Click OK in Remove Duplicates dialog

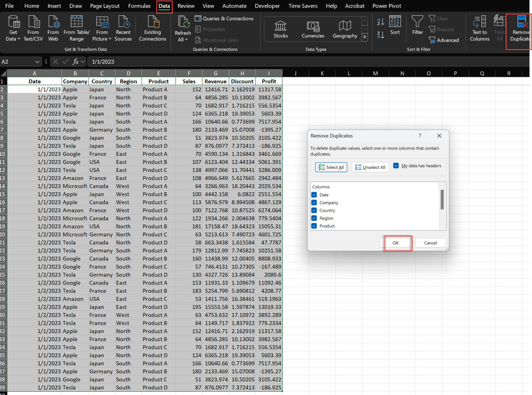click(396, 243)
